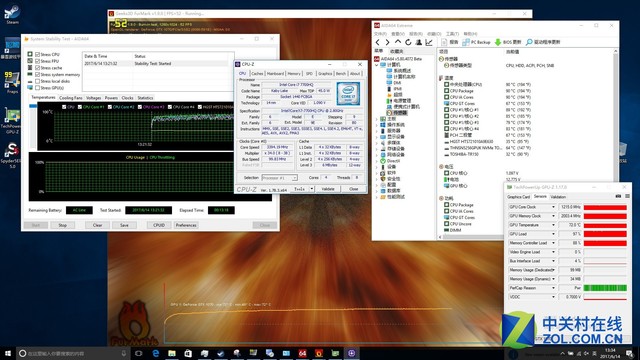
Task: Click the Clear button in Stability Test
Action: [x=98, y=225]
